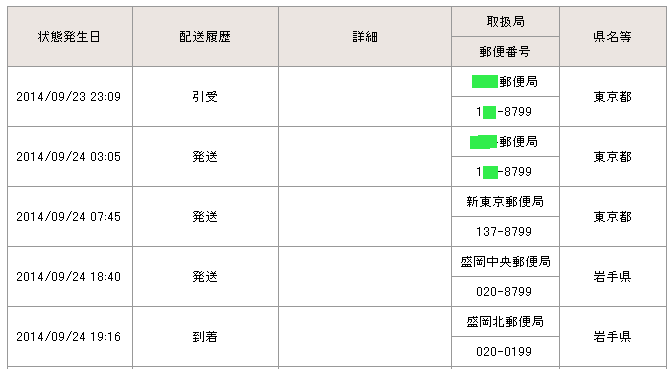
Task: Click the 新東京郵便局 office name
Action: [505, 202]
